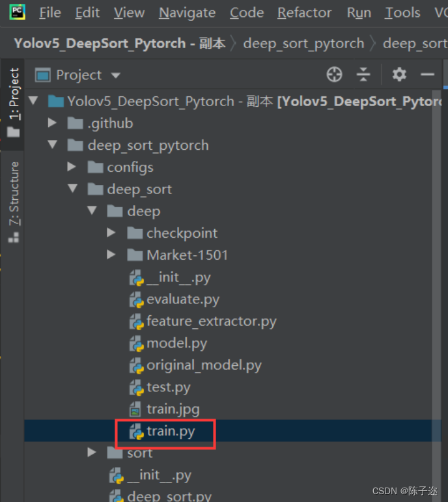
Task: Select the .github folder icon
Action: (76, 123)
